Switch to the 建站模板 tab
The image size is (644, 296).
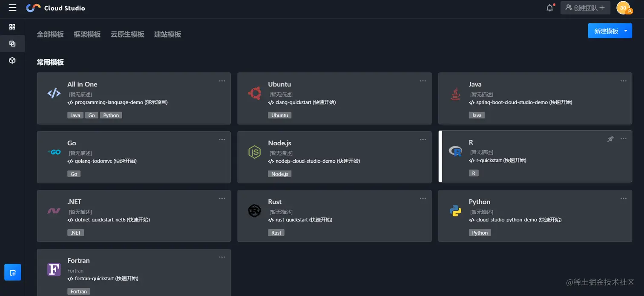168,34
